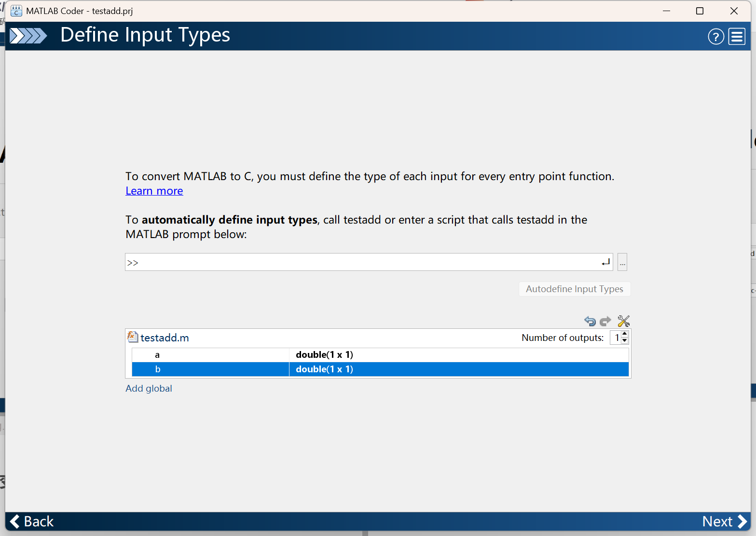
Task: Click Autodefine Input Types button
Action: click(575, 289)
